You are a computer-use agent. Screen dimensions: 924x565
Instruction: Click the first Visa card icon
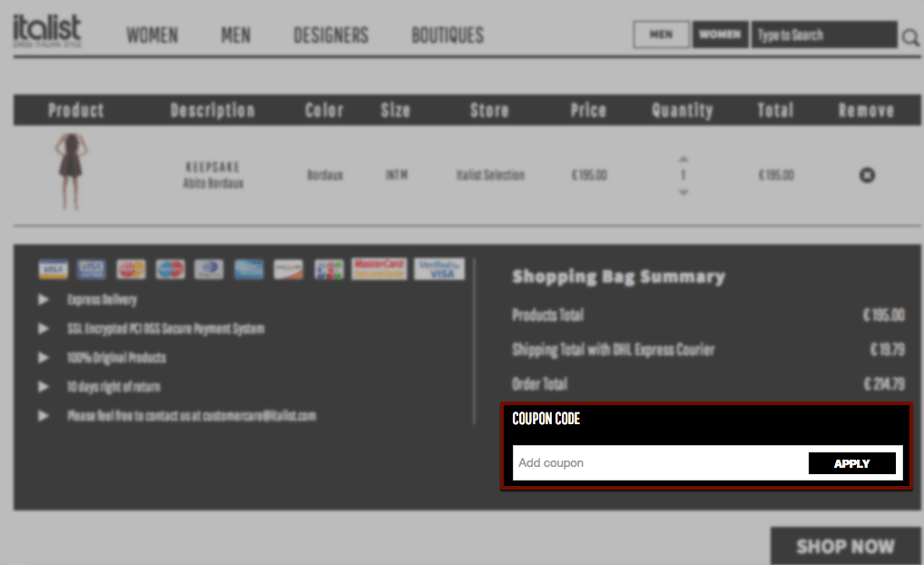53,269
